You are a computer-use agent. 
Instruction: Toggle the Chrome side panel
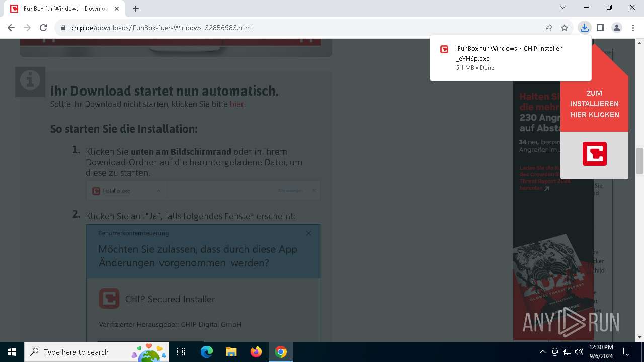tap(601, 28)
